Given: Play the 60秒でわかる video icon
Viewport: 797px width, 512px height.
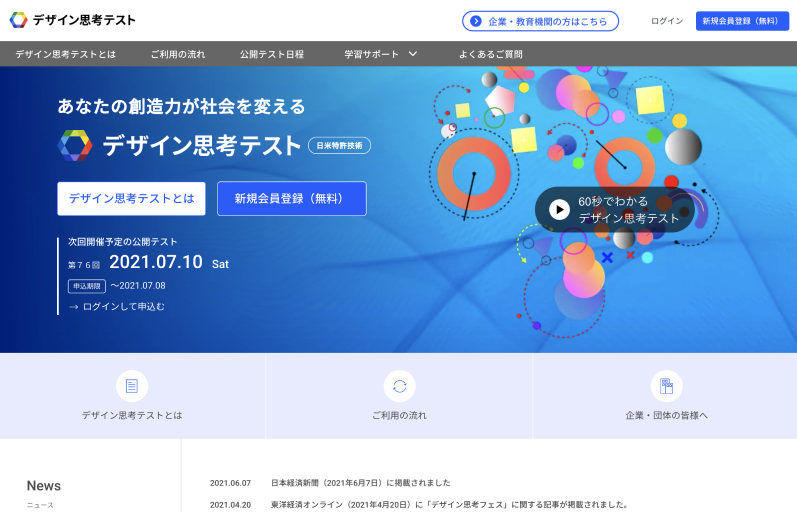Looking at the screenshot, I should pyautogui.click(x=559, y=209).
